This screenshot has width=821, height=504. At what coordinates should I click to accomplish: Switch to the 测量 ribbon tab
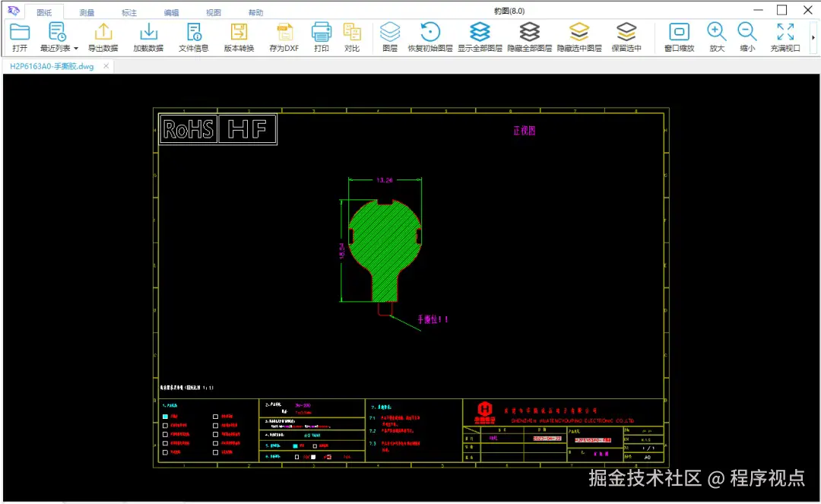coord(87,13)
